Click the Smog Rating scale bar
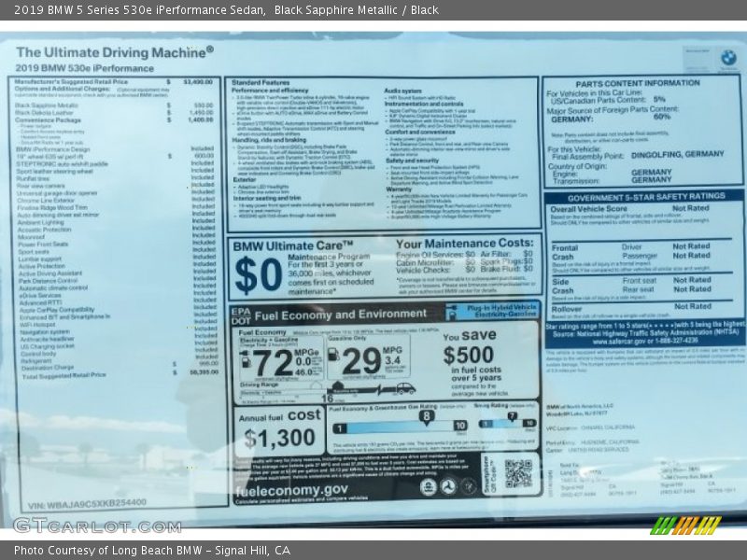 504,424
